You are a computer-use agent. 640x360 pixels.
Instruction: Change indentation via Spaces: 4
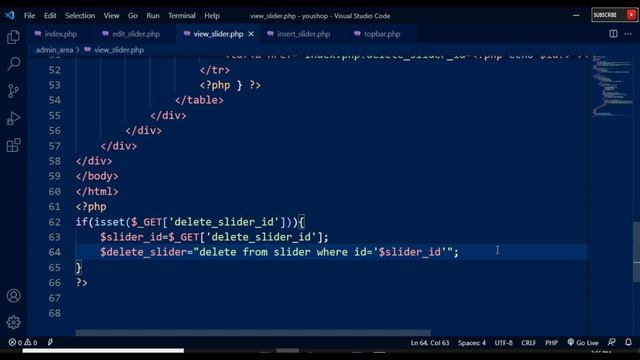[x=472, y=342]
